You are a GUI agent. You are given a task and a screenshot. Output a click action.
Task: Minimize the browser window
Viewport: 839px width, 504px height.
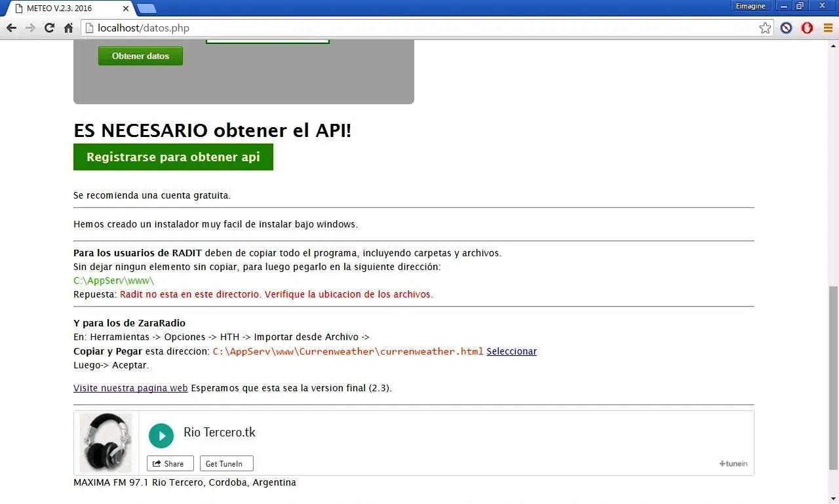click(x=783, y=6)
